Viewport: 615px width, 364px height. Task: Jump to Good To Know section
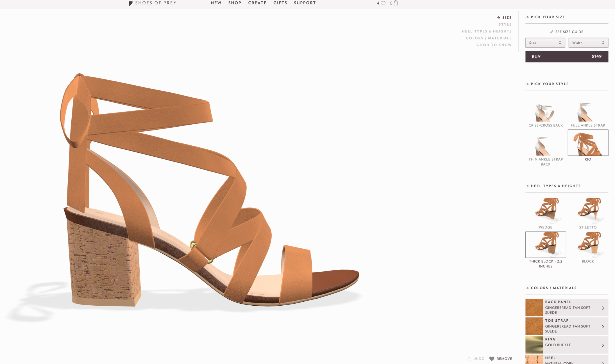click(494, 45)
